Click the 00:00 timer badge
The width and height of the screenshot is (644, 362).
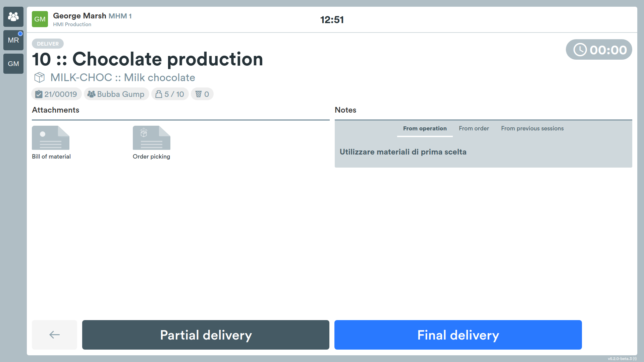coord(599,50)
